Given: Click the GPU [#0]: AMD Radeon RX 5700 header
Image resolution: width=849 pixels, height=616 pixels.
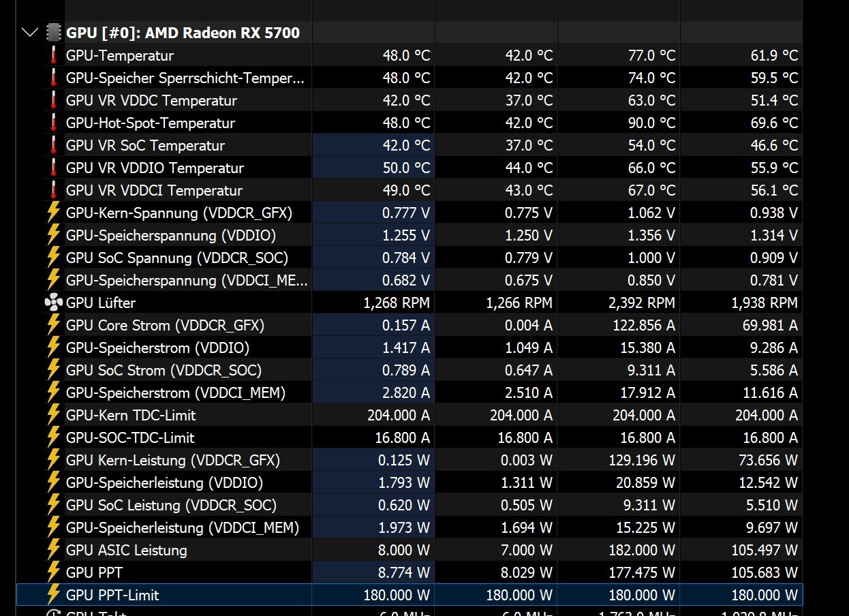Looking at the screenshot, I should click(183, 33).
